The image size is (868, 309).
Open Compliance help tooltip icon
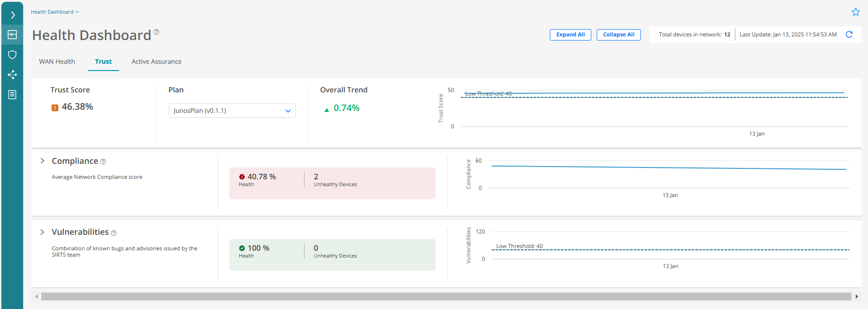103,162
